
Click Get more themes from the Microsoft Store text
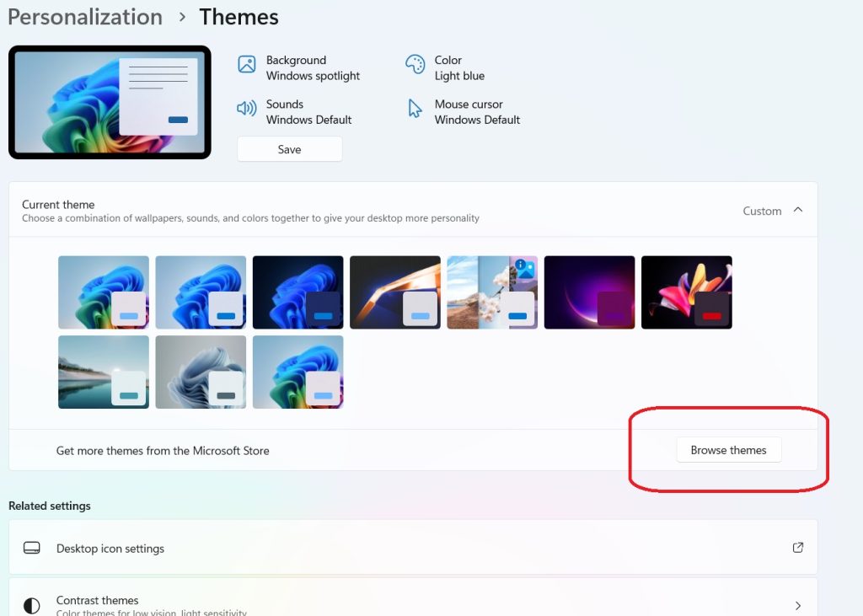163,450
